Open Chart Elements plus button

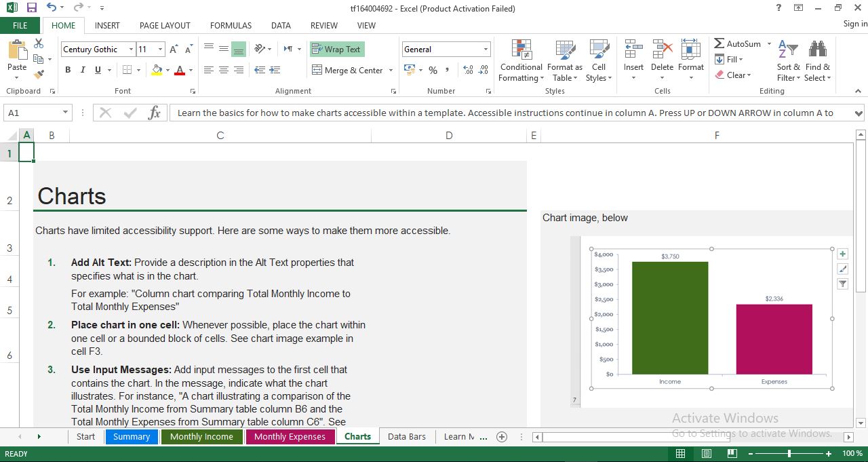842,254
